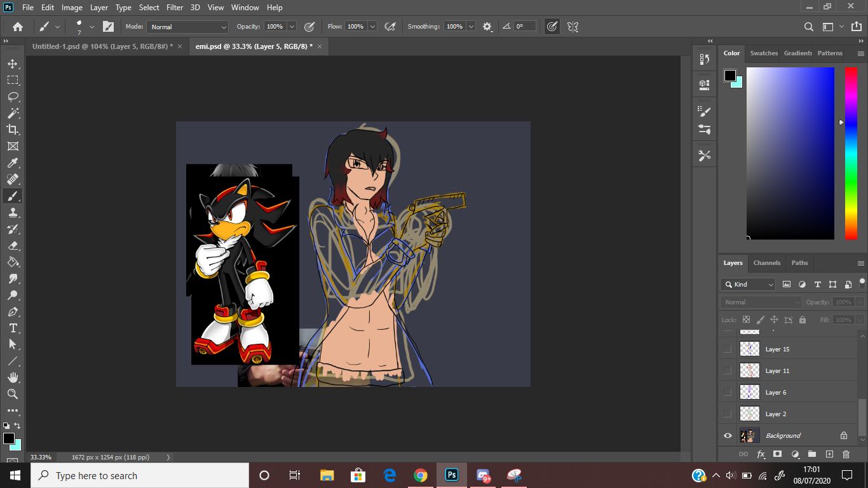
Task: Toggle pressure for opacity button
Action: click(x=309, y=27)
